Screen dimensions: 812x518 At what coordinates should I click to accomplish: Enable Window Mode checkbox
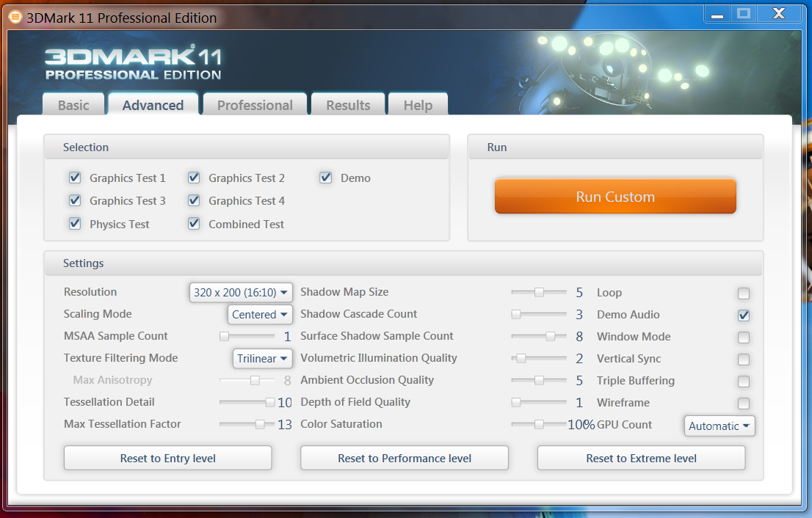click(744, 338)
